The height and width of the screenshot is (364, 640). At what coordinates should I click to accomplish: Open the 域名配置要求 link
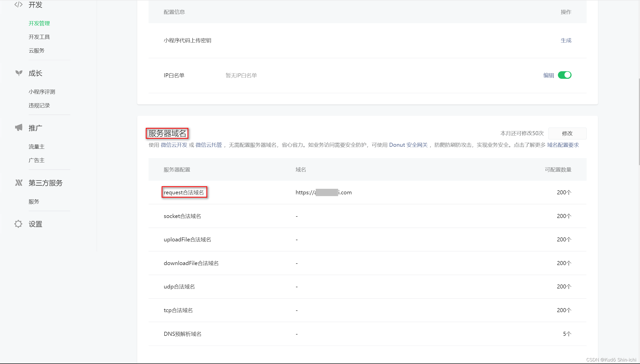coord(563,145)
